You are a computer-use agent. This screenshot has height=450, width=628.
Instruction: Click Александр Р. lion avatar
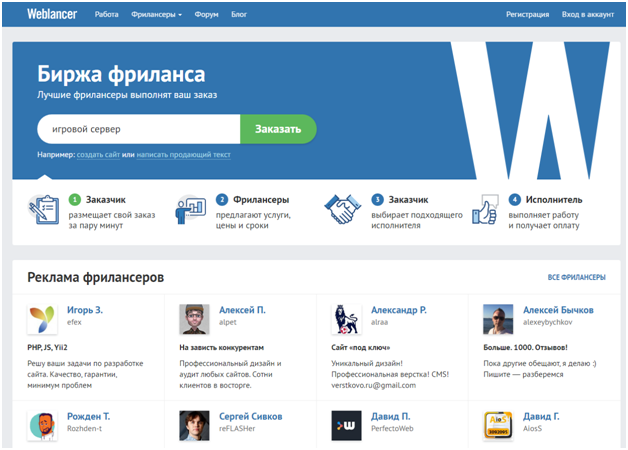tap(346, 319)
